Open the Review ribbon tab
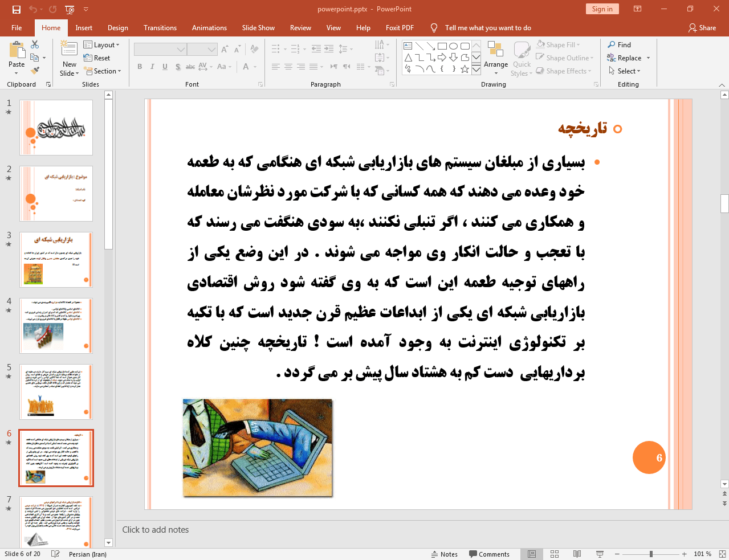Screen dimensions: 729x560 (300, 27)
